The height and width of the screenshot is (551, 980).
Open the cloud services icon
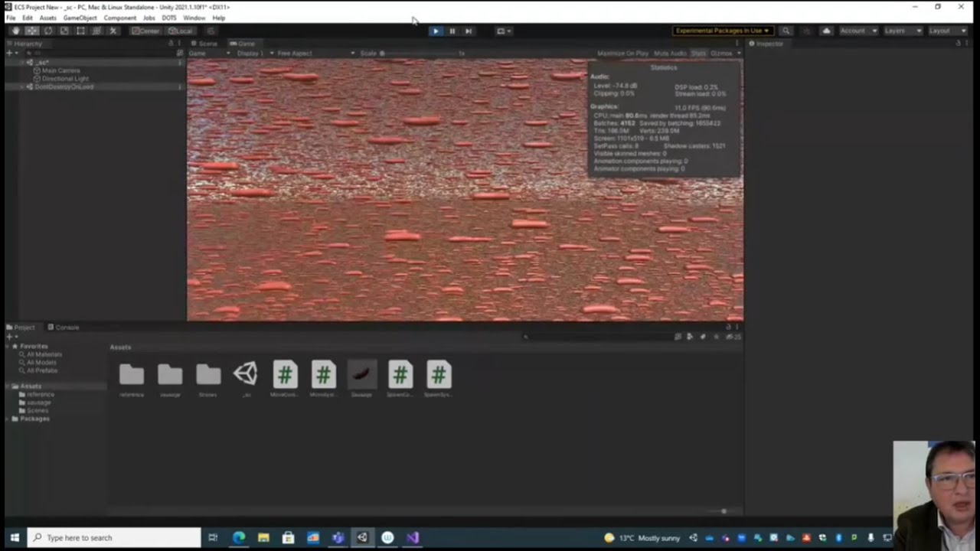pos(826,31)
